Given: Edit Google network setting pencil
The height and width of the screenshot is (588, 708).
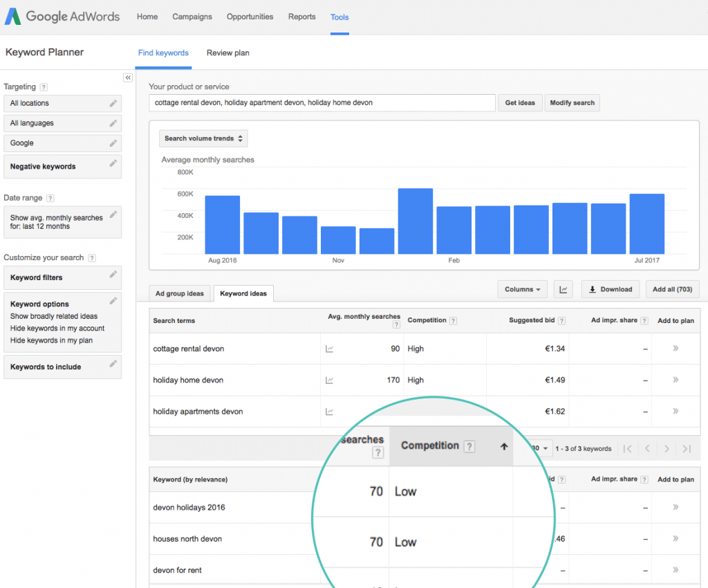Looking at the screenshot, I should coord(113,143).
